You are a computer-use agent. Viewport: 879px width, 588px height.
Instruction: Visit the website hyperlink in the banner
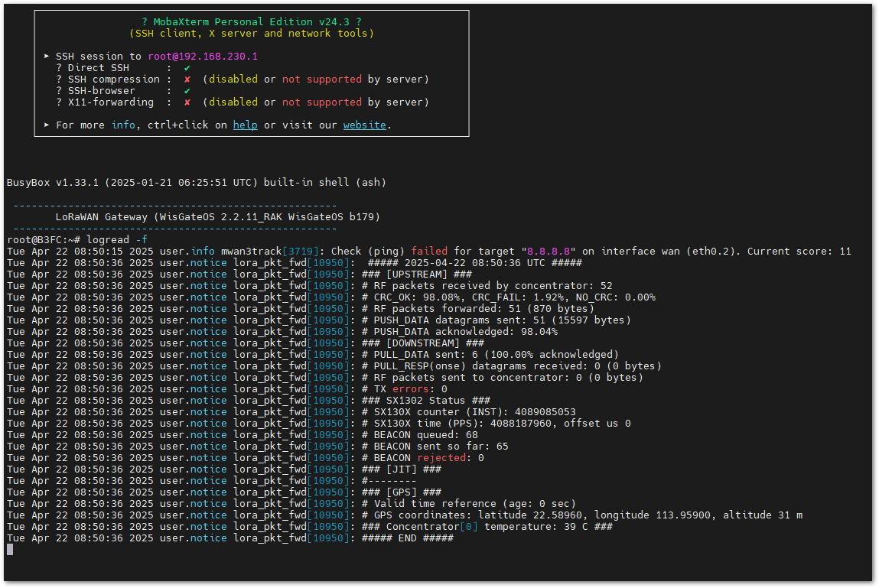364,125
